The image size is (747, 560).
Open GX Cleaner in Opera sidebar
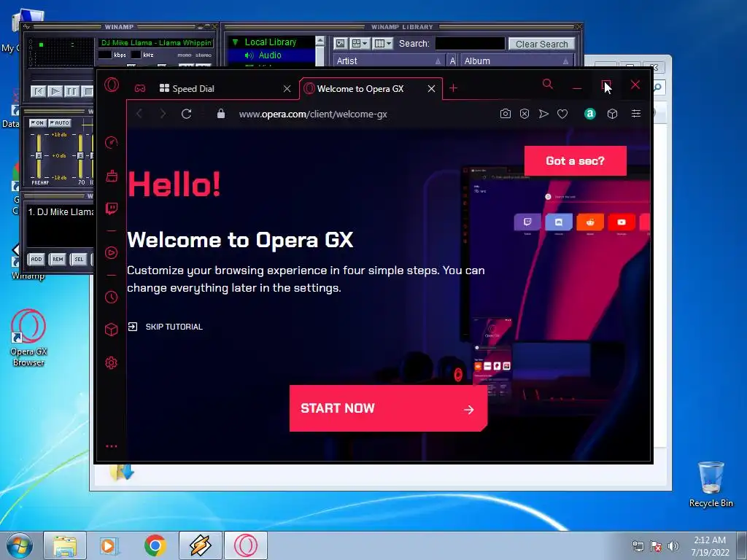coord(112,176)
